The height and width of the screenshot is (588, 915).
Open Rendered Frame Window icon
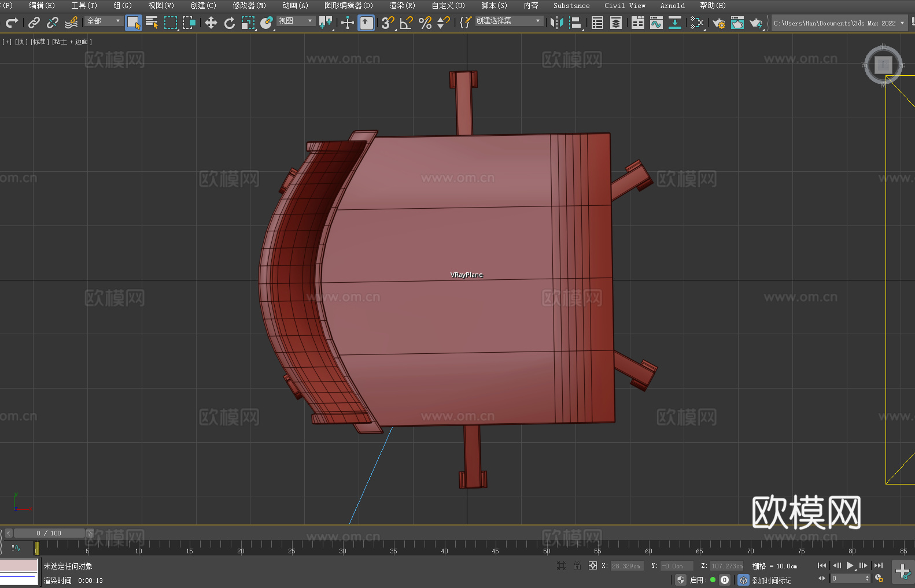(x=737, y=23)
